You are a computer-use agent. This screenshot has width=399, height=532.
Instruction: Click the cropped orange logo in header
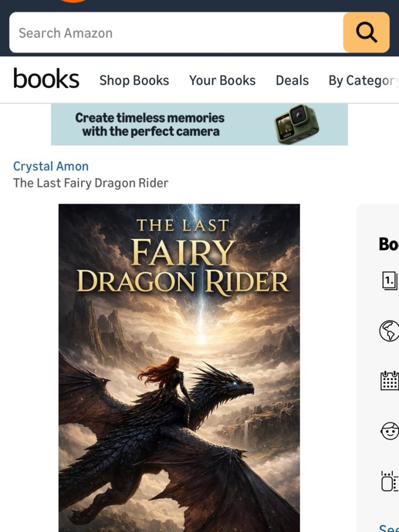73,2
